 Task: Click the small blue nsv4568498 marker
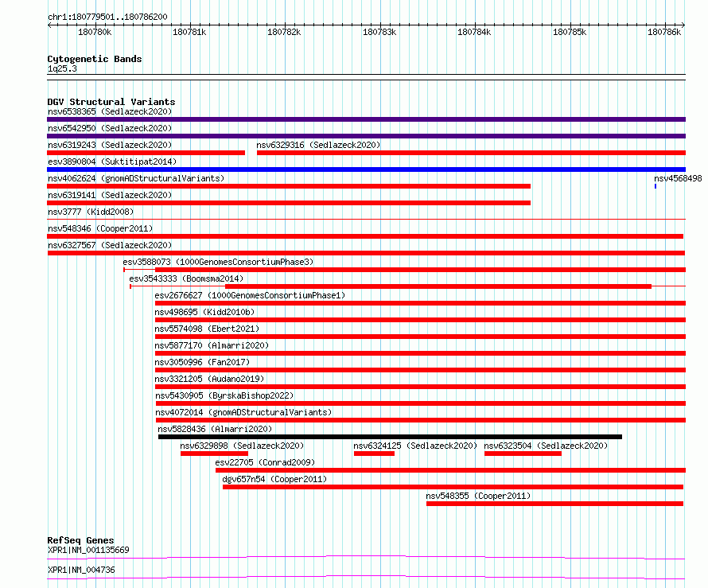[655, 186]
